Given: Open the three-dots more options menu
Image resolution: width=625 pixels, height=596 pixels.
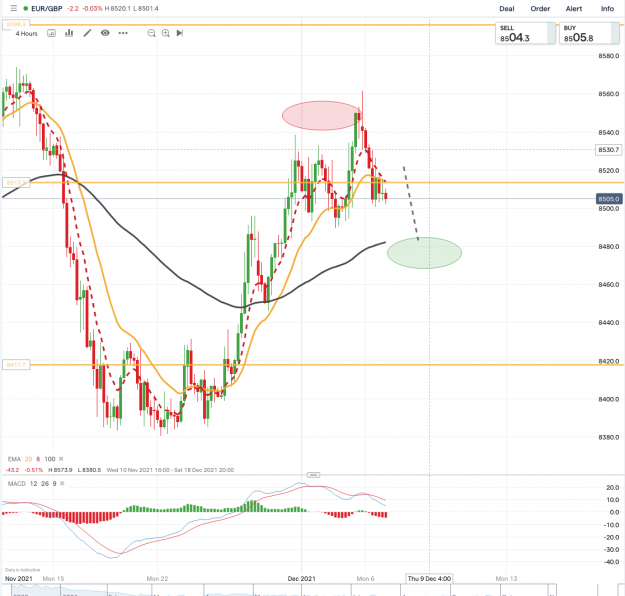Looking at the screenshot, I should pyautogui.click(x=123, y=33).
